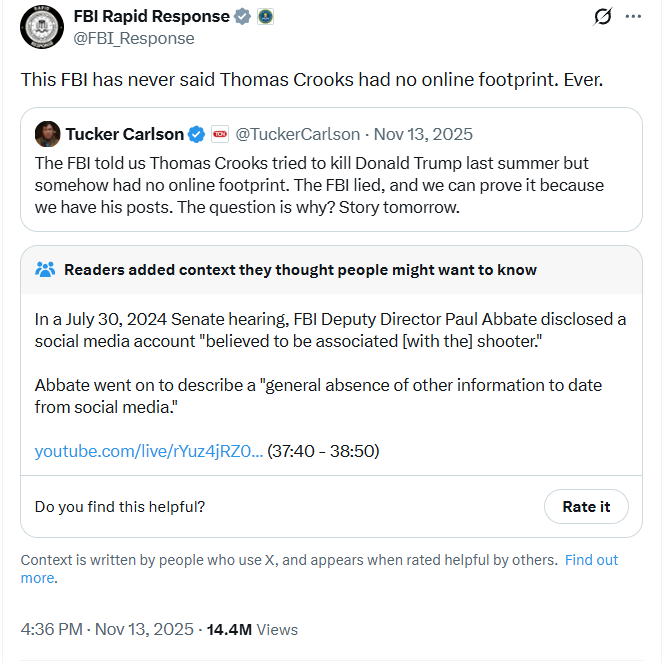The image size is (663, 663).
Task: Open Grok actions icon at top right
Action: pyautogui.click(x=602, y=17)
